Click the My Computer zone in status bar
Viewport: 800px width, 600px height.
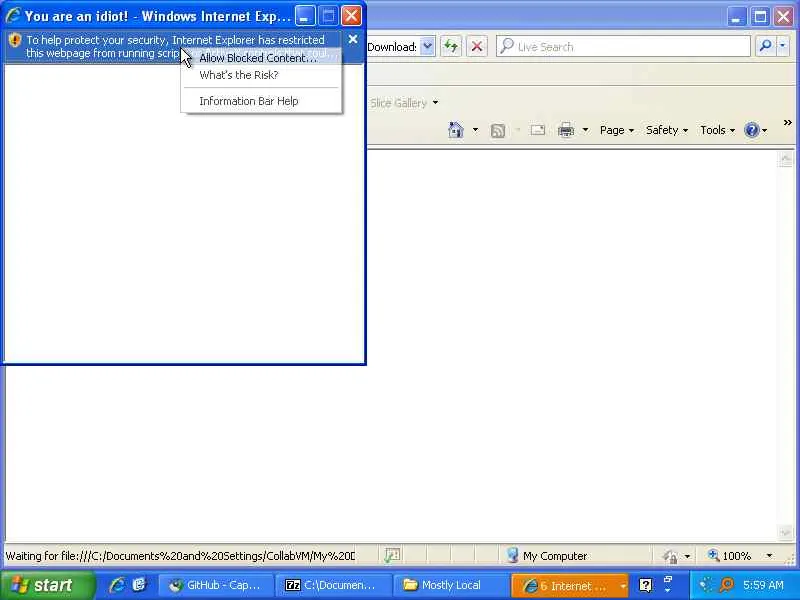pyautogui.click(x=547, y=556)
